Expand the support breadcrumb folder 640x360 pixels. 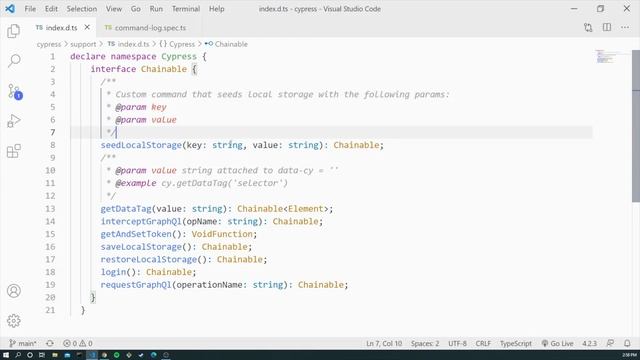pos(83,44)
